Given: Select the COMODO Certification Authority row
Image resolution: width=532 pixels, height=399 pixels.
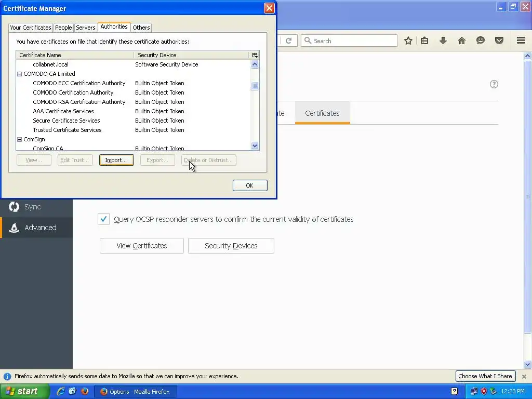Looking at the screenshot, I should point(134,92).
